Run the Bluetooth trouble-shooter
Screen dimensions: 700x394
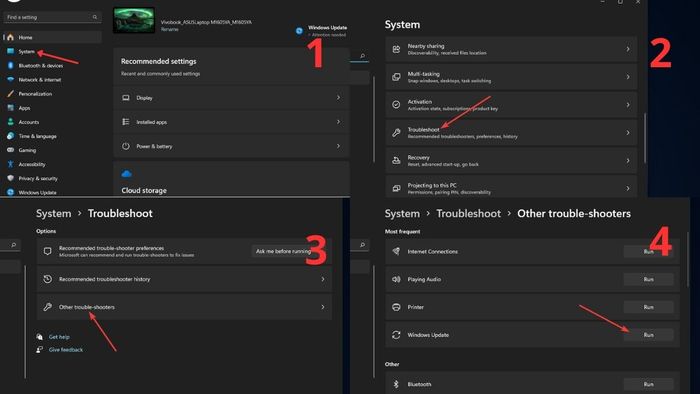point(649,384)
